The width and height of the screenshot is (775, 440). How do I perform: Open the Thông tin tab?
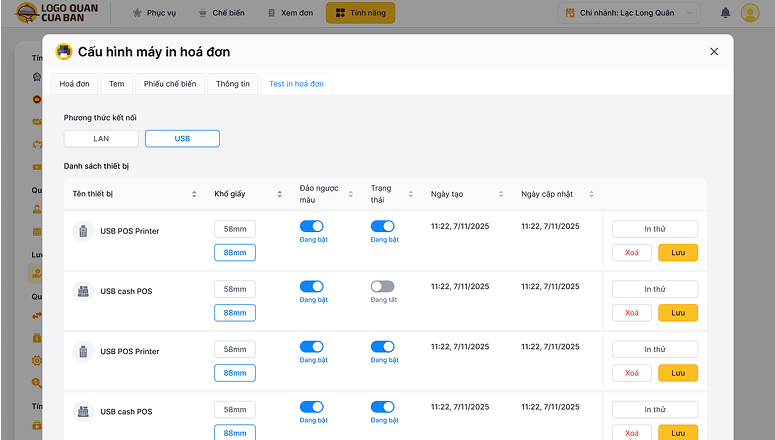tap(232, 84)
